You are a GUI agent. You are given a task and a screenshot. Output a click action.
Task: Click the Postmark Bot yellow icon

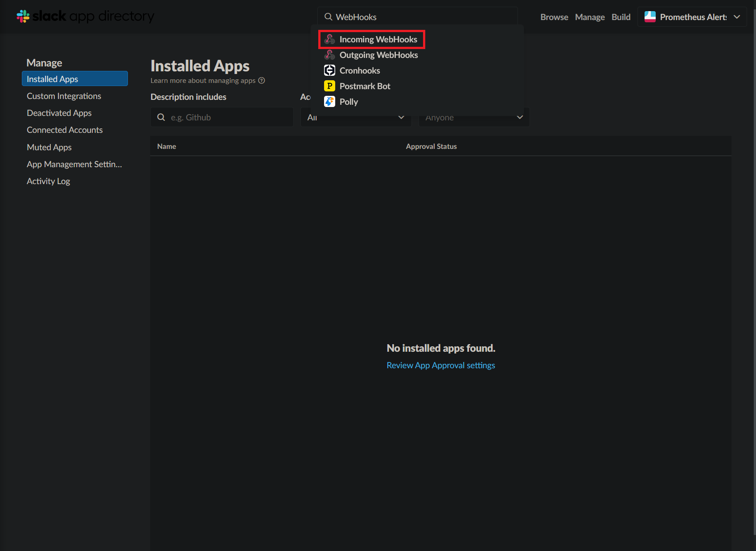pyautogui.click(x=329, y=86)
